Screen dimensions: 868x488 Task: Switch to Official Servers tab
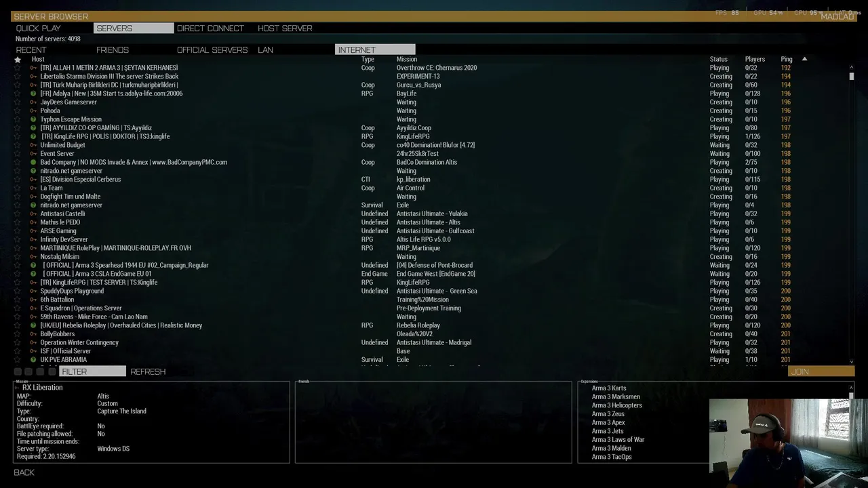212,50
